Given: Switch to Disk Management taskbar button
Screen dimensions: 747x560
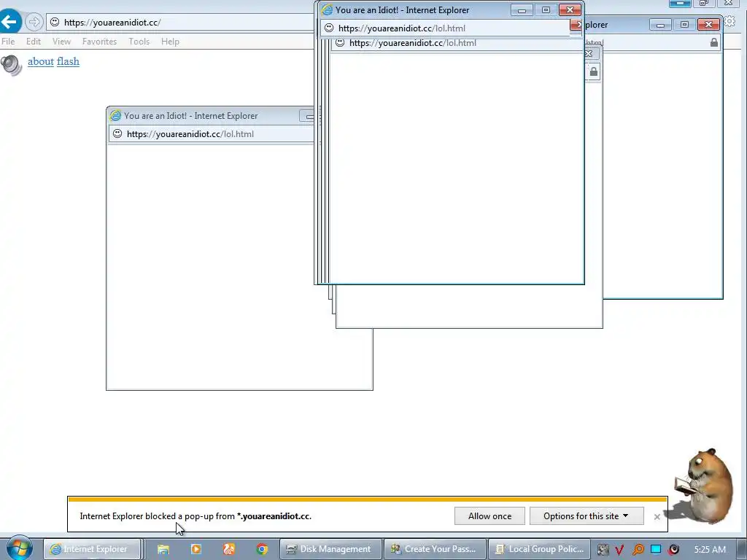Looking at the screenshot, I should [x=330, y=549].
